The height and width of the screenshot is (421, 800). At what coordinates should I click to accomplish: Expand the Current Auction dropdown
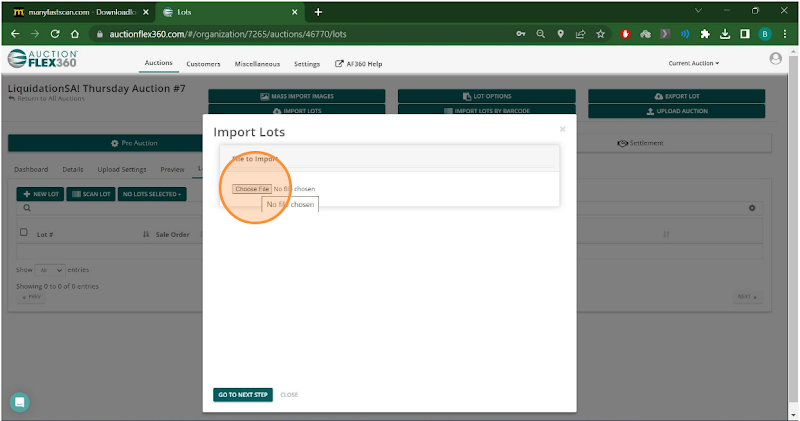tap(693, 63)
